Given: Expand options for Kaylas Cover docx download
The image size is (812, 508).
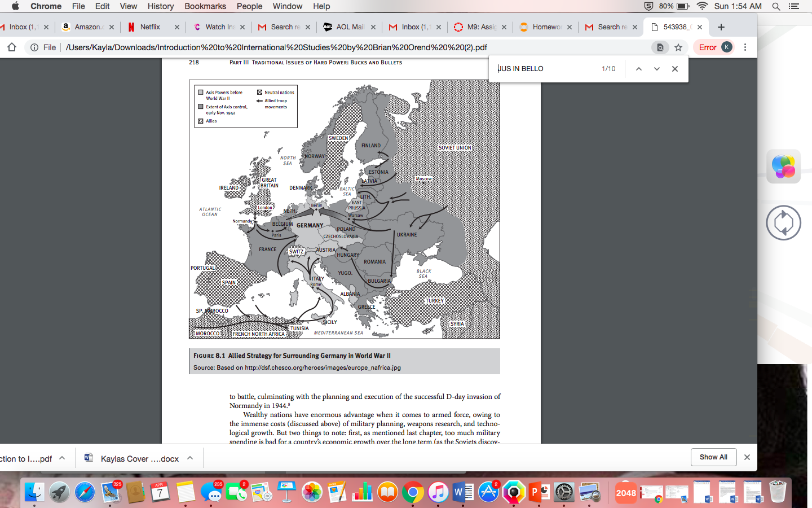Looking at the screenshot, I should [190, 458].
